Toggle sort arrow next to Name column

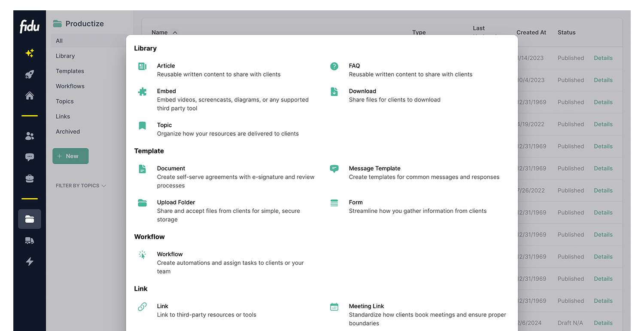tap(175, 33)
